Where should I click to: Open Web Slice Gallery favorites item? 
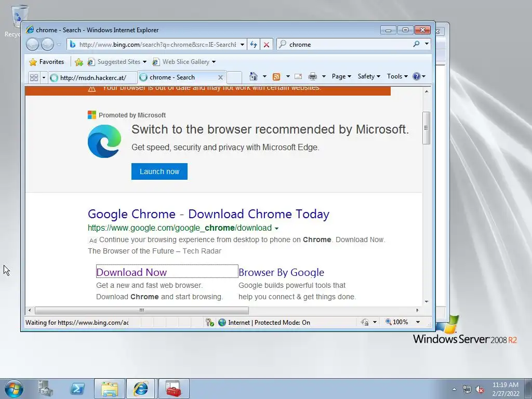tap(184, 62)
